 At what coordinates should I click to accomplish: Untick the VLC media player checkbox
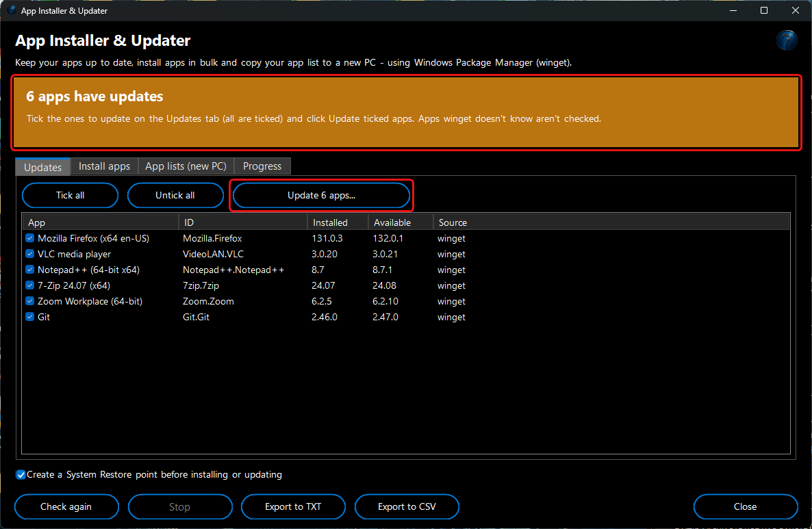tap(30, 254)
